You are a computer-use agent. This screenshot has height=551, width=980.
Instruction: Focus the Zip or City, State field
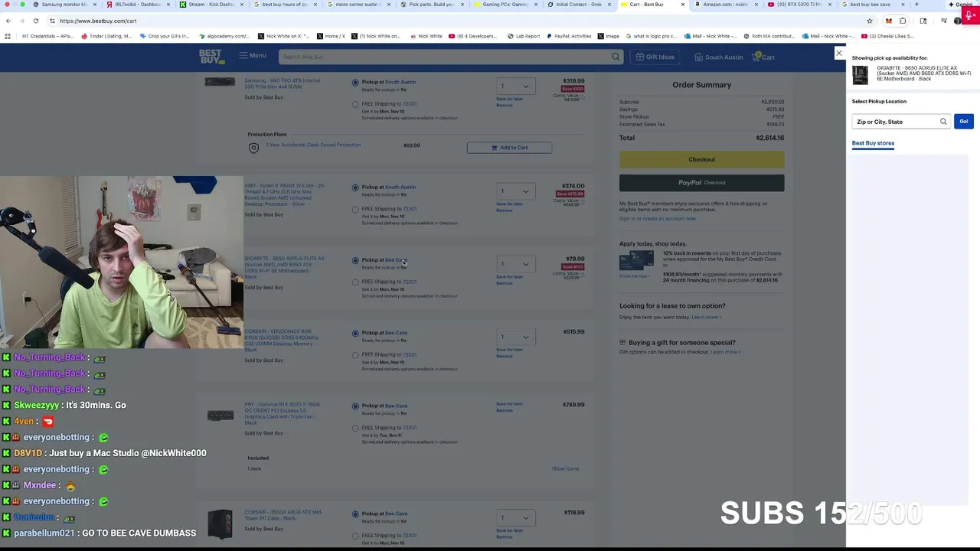tap(901, 122)
